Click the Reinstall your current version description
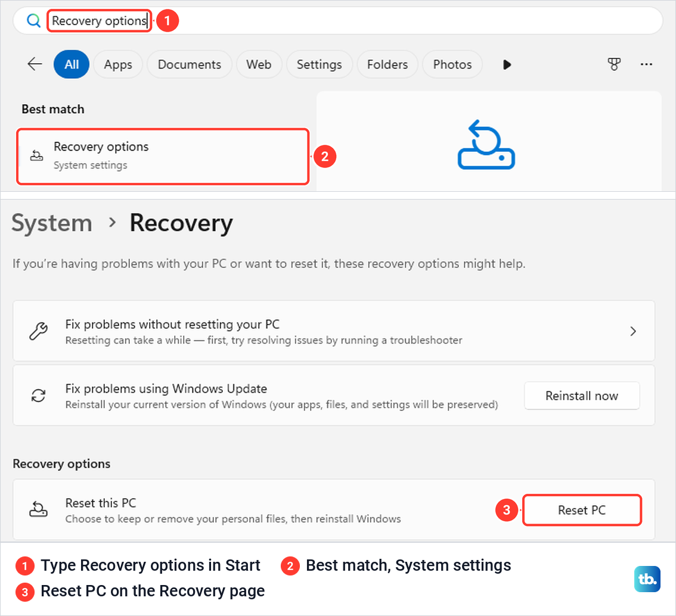 pos(281,405)
